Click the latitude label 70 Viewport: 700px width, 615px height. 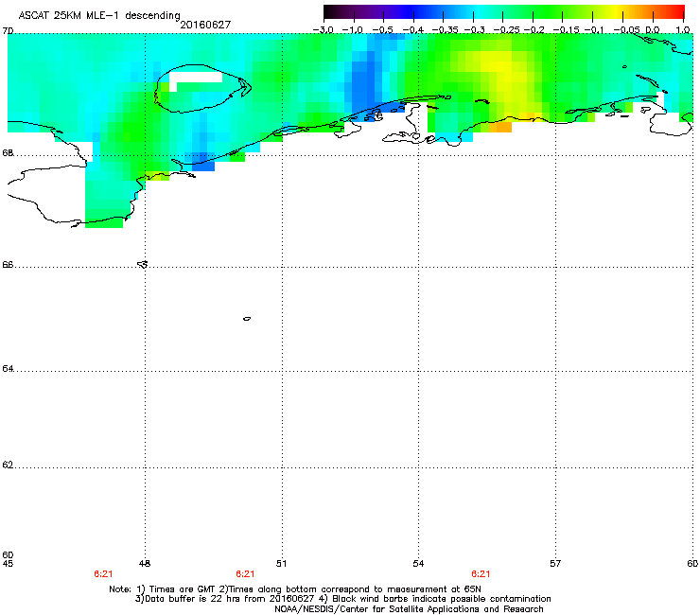coord(8,31)
